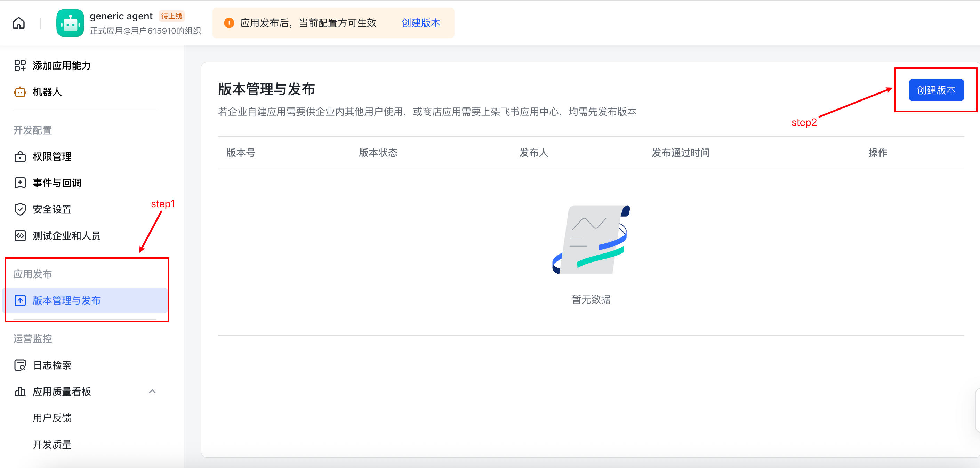Click the 创建版本 link in banner
The image size is (980, 468).
421,23
